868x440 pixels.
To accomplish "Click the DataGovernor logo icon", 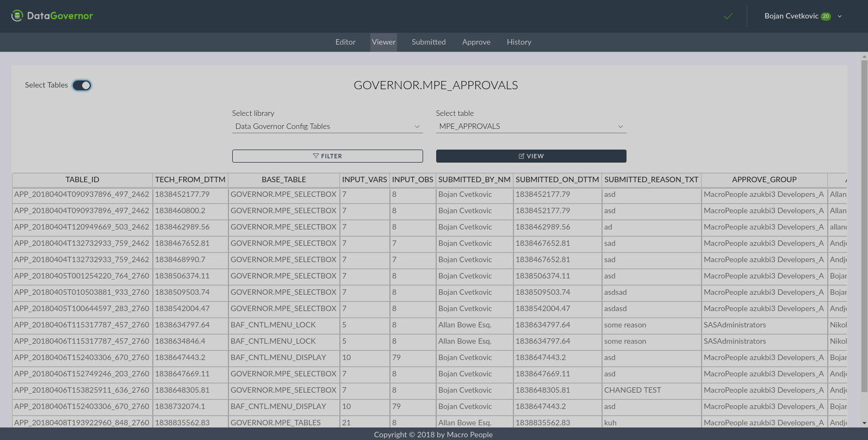I will tap(17, 16).
